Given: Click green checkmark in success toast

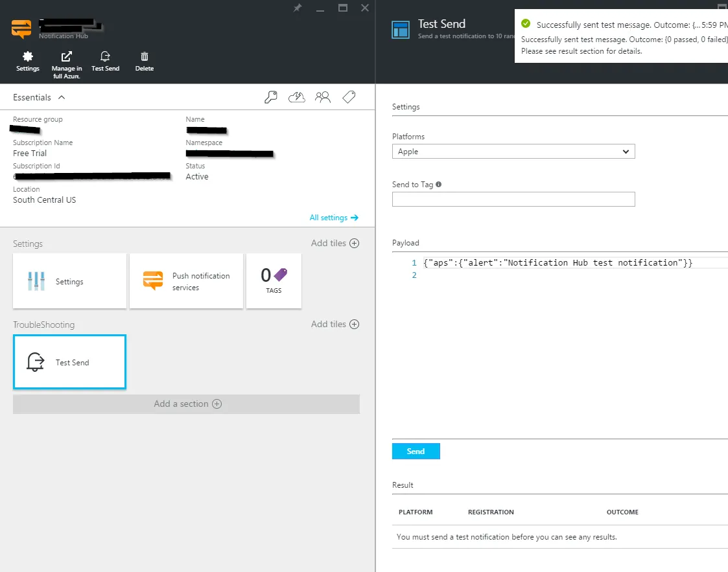Looking at the screenshot, I should tap(526, 24).
